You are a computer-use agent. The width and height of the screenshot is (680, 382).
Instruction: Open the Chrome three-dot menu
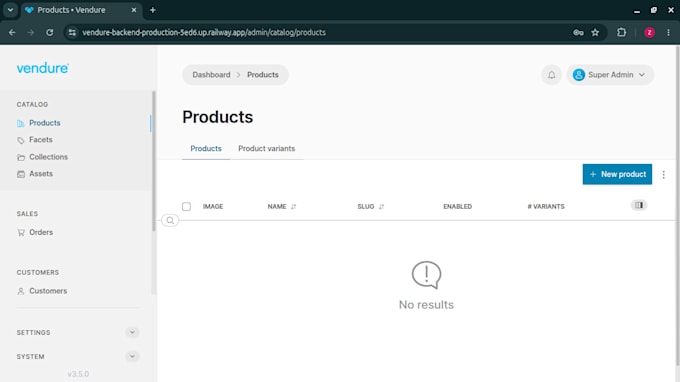click(x=668, y=33)
